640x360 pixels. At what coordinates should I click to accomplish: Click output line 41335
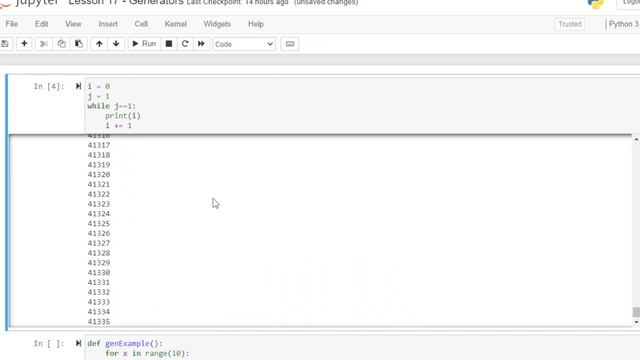[99, 322]
